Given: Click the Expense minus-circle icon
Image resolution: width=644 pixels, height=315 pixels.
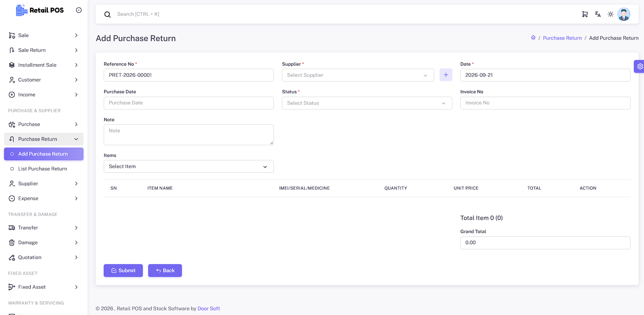Looking at the screenshot, I should click(12, 198).
